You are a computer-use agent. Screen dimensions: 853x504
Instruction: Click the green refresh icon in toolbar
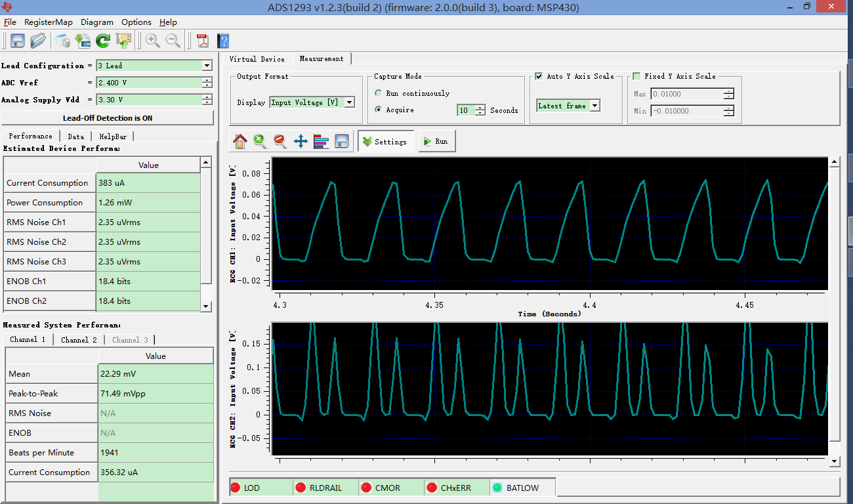tap(103, 41)
